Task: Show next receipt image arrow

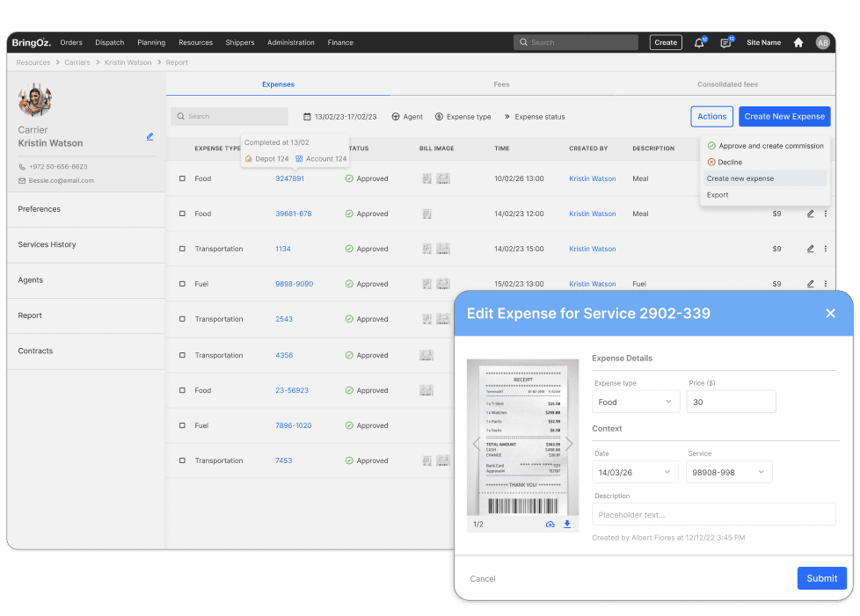Action: [x=569, y=444]
